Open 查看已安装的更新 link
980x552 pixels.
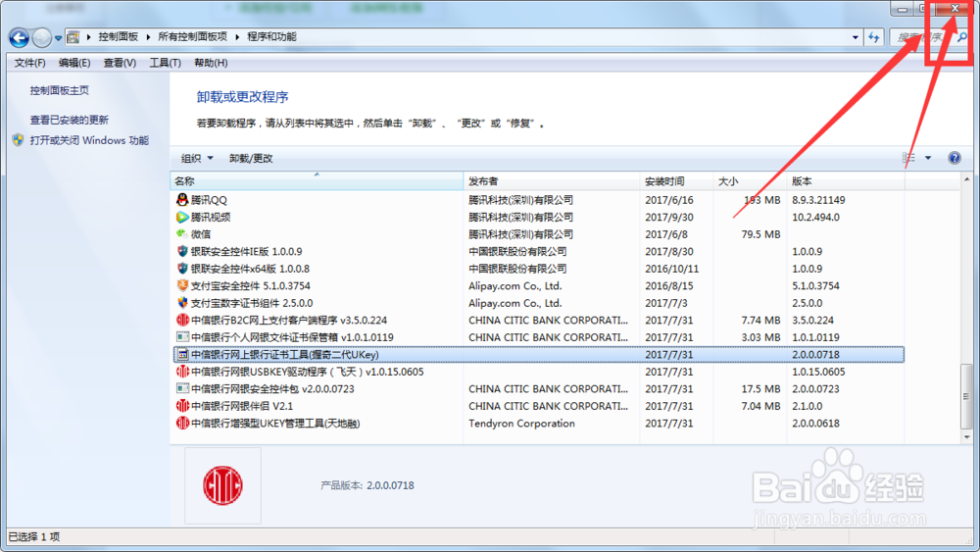(x=70, y=120)
